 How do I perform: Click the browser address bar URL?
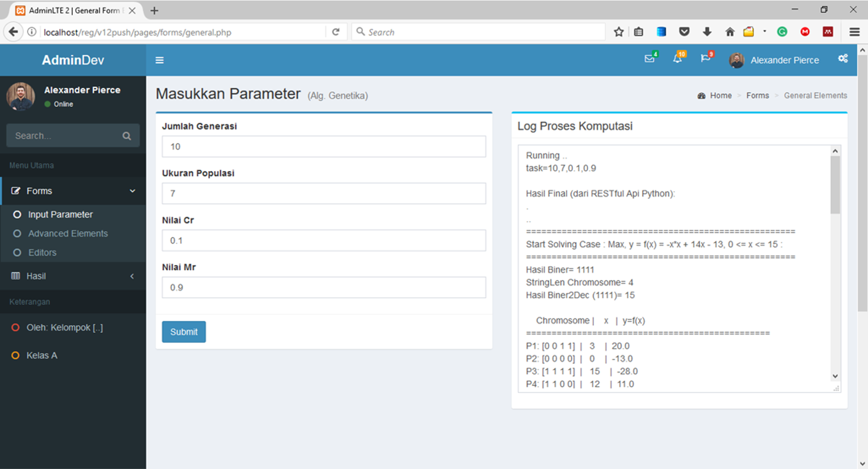pos(137,33)
